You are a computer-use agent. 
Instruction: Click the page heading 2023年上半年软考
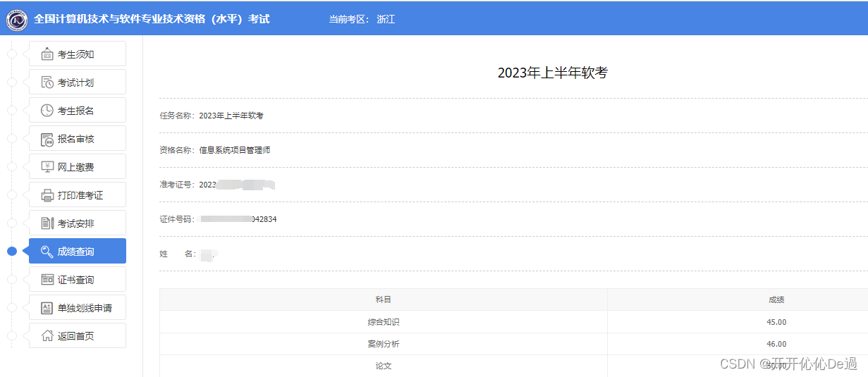point(552,73)
